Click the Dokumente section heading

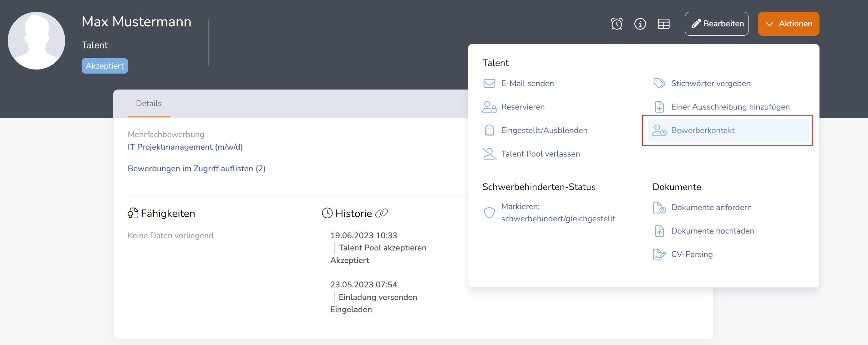click(676, 187)
